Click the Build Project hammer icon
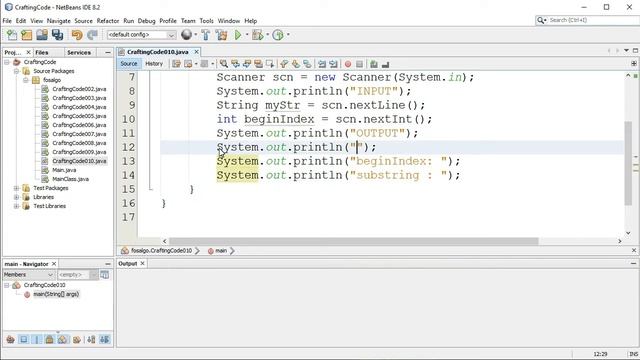The height and width of the screenshot is (360, 640). click(206, 35)
